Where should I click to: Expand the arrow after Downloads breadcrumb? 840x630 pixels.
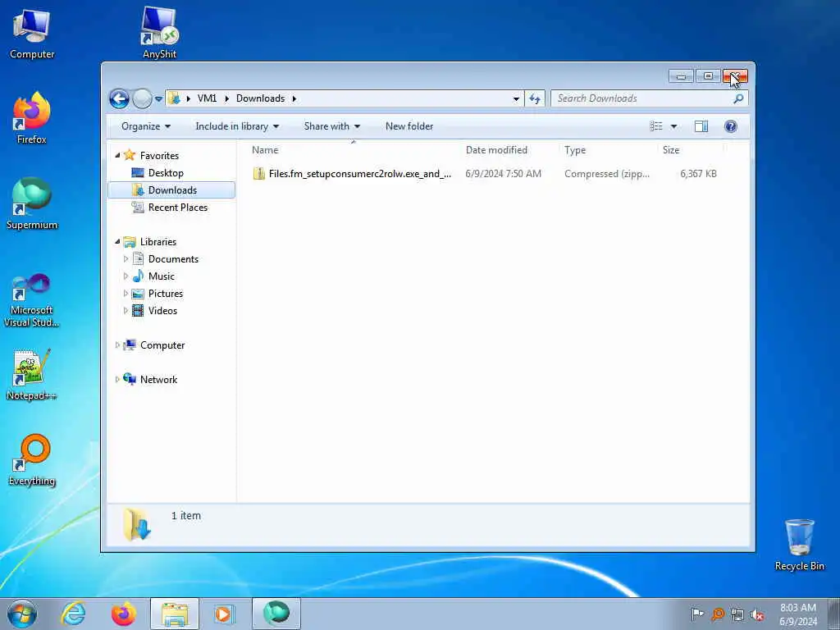[294, 98]
